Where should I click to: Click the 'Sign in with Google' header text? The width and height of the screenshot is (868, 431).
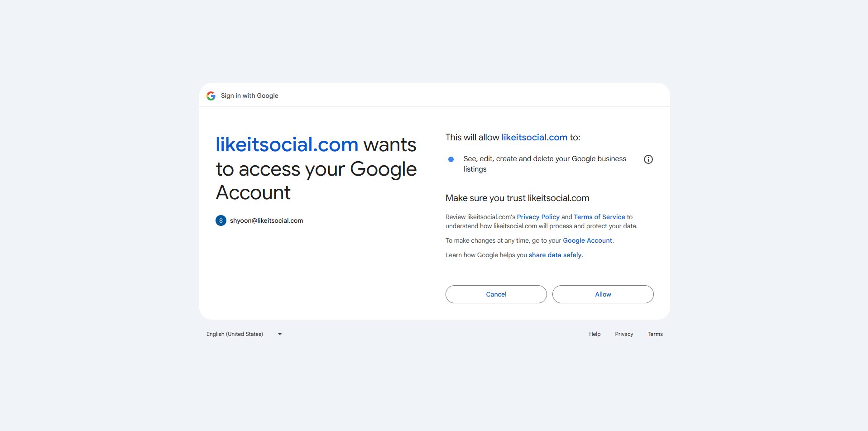pyautogui.click(x=249, y=96)
